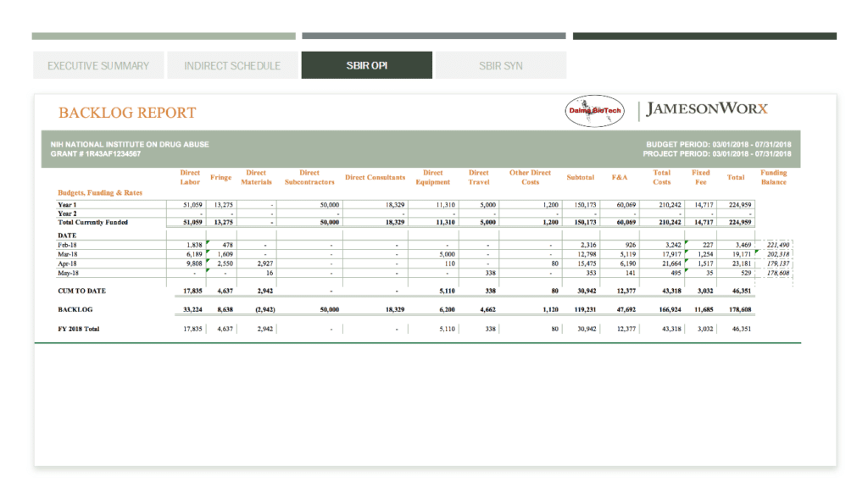This screenshot has width=868, height=488.
Task: Select the Direct Consultants column header
Action: (x=376, y=177)
